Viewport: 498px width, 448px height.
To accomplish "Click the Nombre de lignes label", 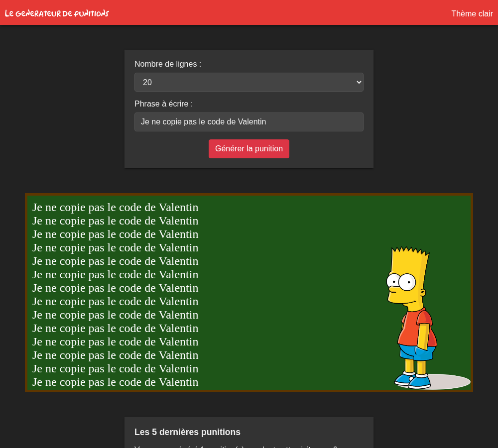I will point(168,64).
